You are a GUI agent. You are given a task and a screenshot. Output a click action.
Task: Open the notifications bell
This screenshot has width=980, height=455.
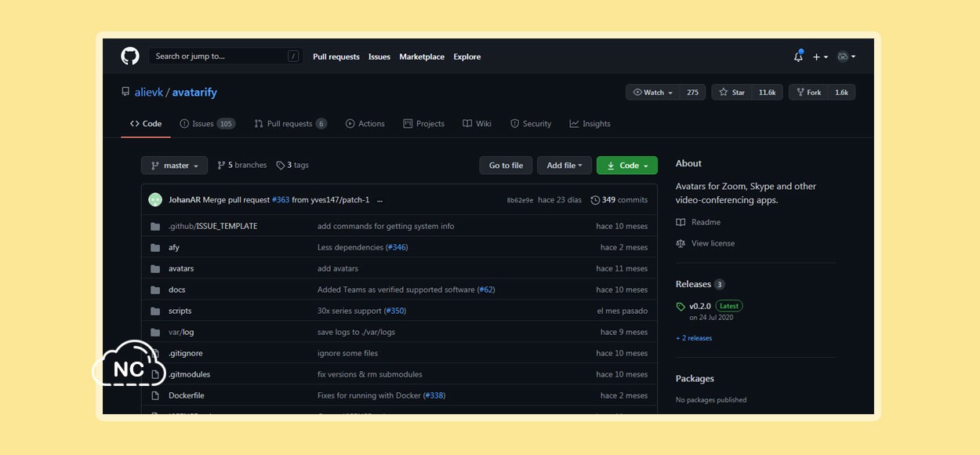pos(798,56)
